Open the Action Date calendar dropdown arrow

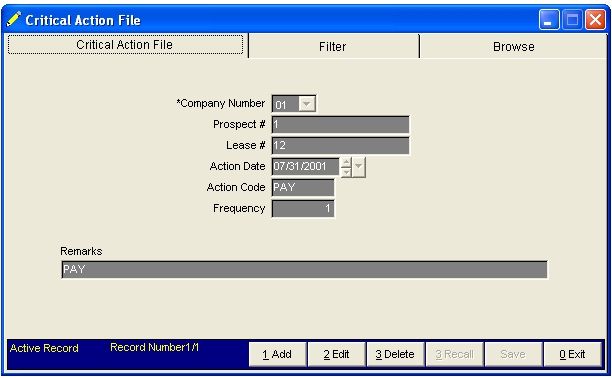pyautogui.click(x=359, y=167)
